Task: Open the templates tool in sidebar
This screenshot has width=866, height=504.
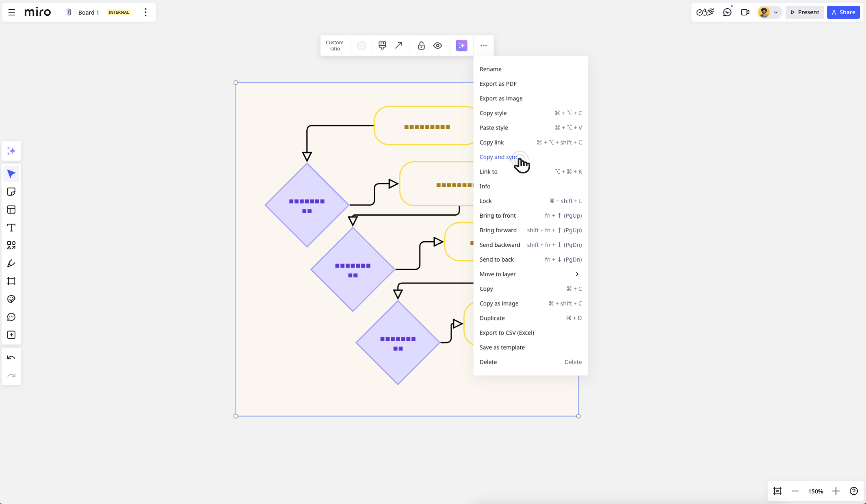Action: pyautogui.click(x=11, y=210)
